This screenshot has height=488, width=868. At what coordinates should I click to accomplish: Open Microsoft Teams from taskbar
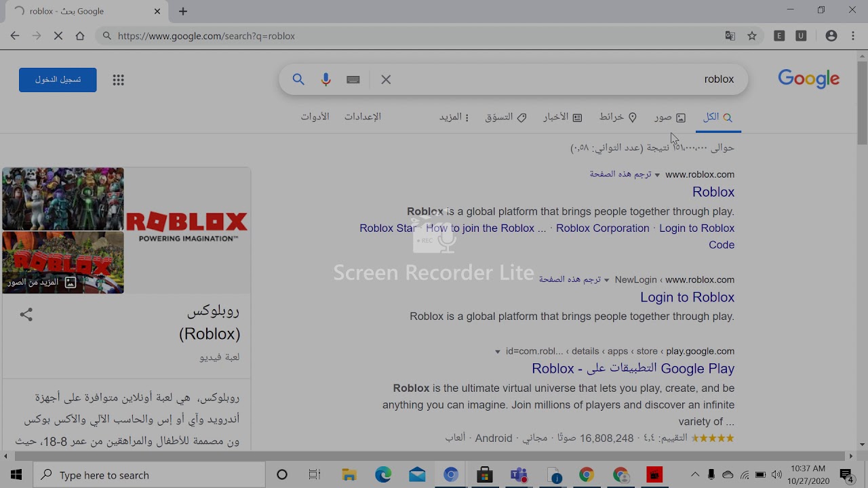tap(519, 474)
